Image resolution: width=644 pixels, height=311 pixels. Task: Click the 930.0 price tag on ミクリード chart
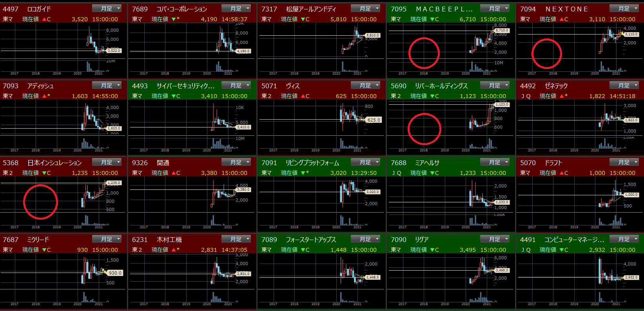click(x=115, y=273)
